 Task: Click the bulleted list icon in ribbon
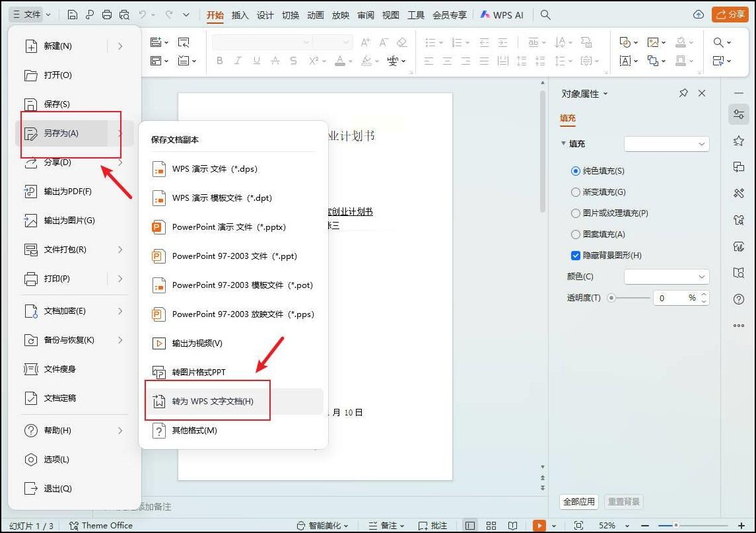430,42
